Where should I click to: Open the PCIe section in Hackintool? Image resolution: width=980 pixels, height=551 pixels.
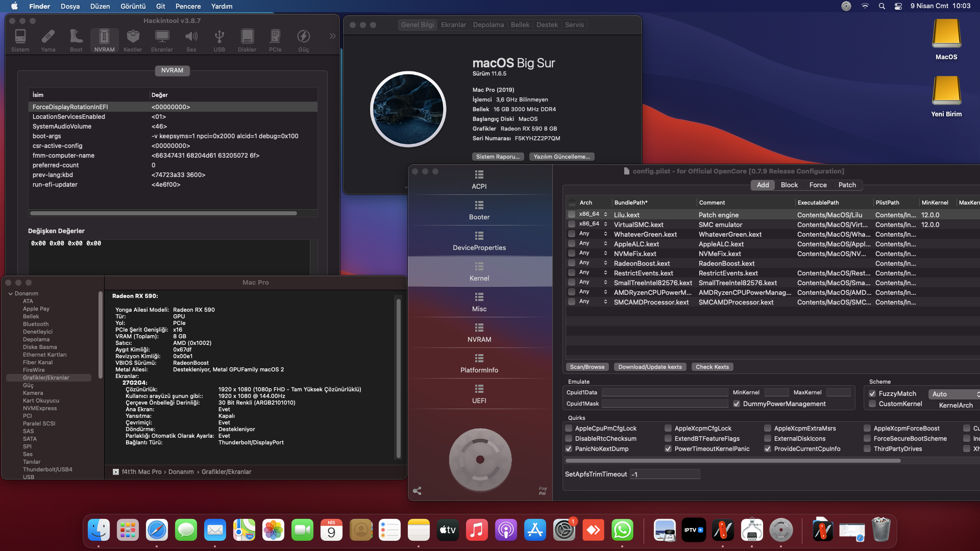pyautogui.click(x=275, y=40)
